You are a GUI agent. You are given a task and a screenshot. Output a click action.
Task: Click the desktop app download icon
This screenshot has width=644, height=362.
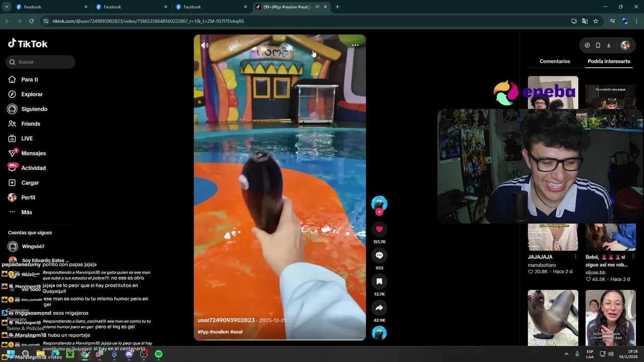[x=609, y=45]
